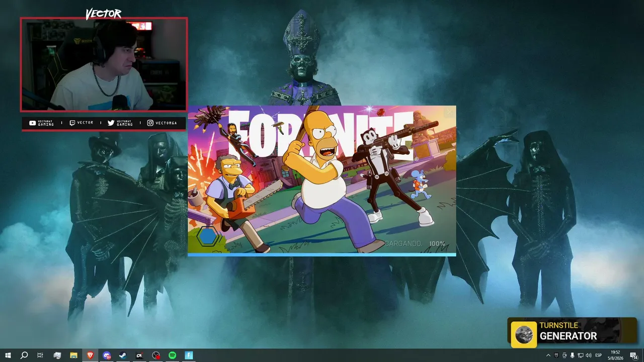This screenshot has height=362, width=644.
Task: Click the CARGANDO loading text
Action: [x=404, y=244]
